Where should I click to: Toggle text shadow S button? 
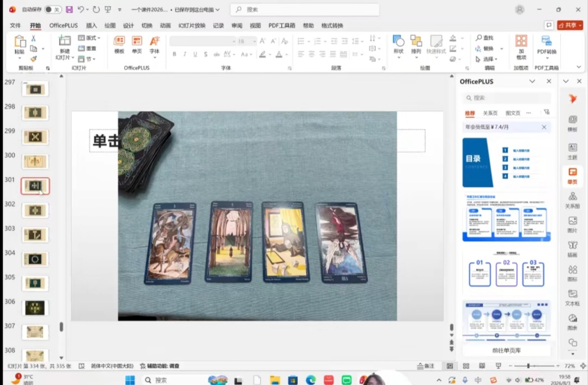[206, 54]
